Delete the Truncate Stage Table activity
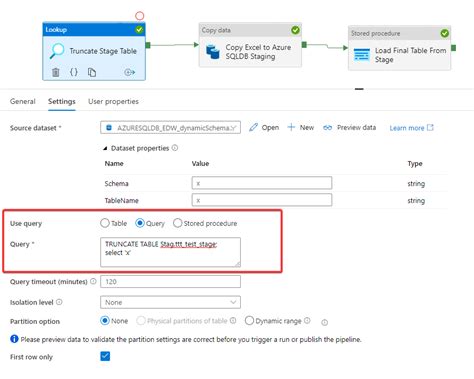The image size is (474, 379). click(x=56, y=72)
